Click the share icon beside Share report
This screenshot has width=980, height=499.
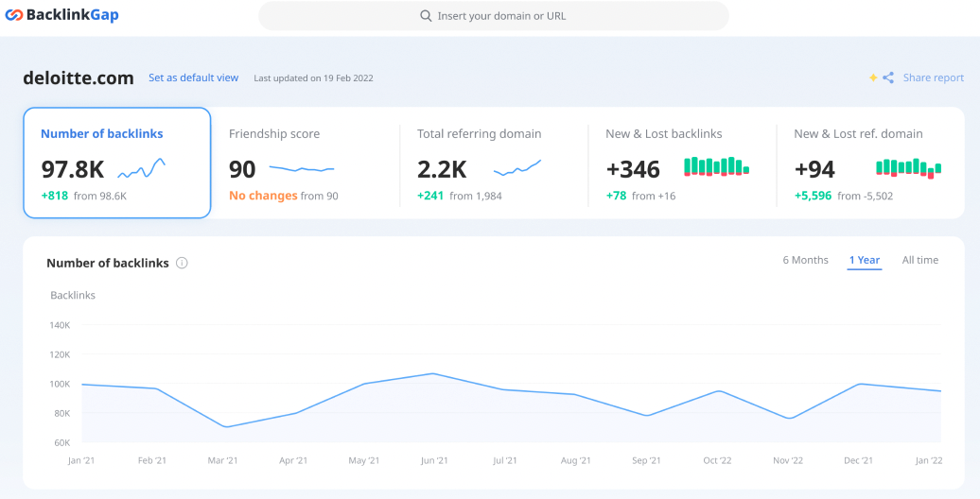[888, 77]
